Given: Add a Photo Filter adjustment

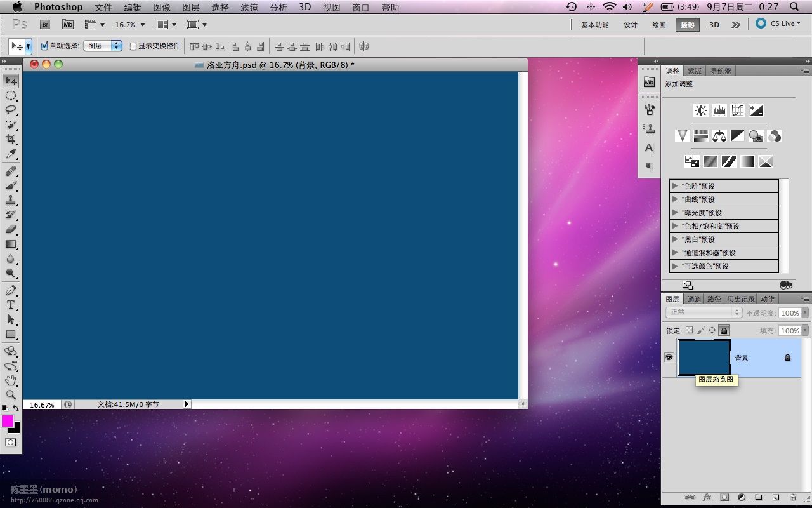Looking at the screenshot, I should coord(756,136).
